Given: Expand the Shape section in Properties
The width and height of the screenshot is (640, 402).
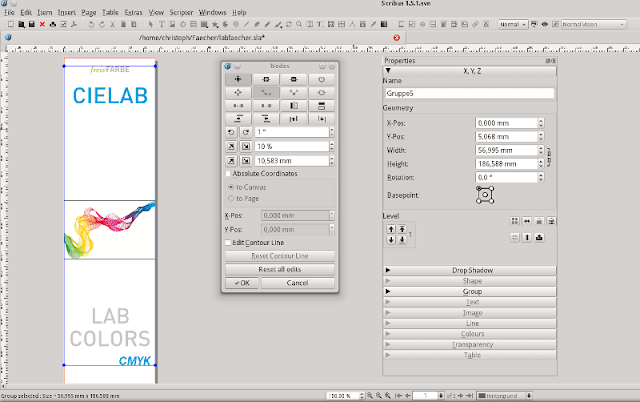Looking at the screenshot, I should 469,281.
